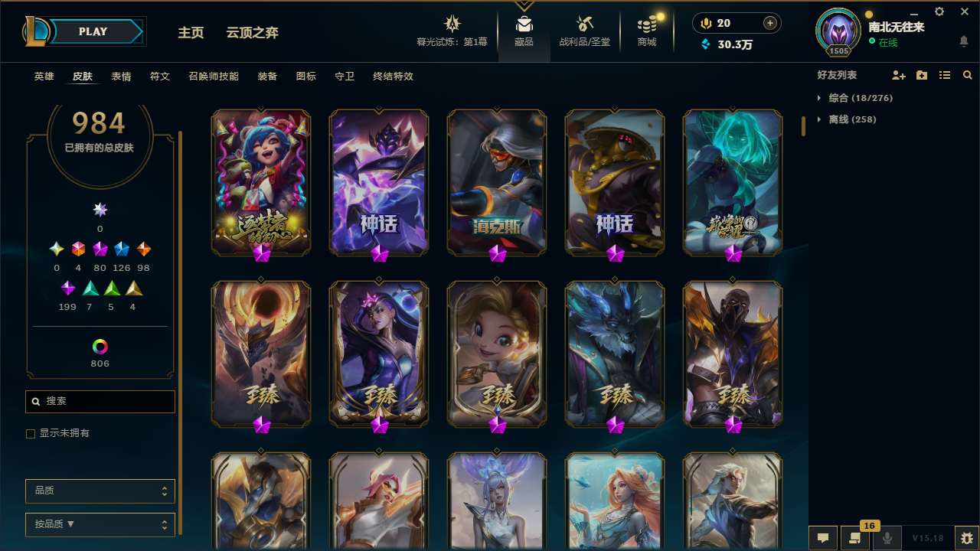Screen dimensions: 980x551
Task: Click the plus button to add currency
Action: point(770,23)
